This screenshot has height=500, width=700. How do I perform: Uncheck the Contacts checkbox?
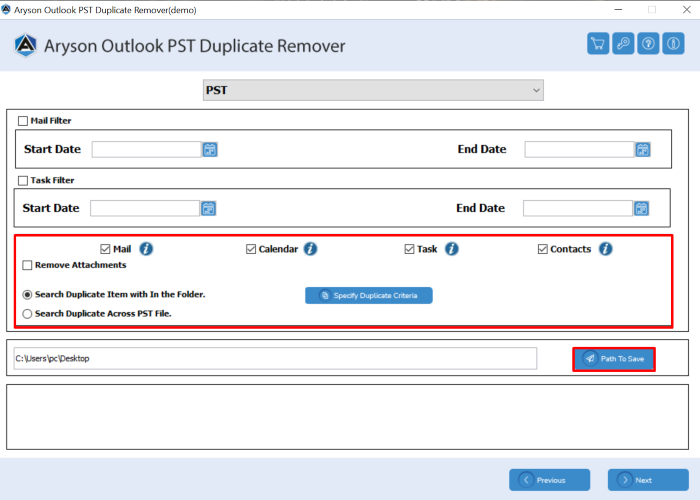[x=542, y=249]
